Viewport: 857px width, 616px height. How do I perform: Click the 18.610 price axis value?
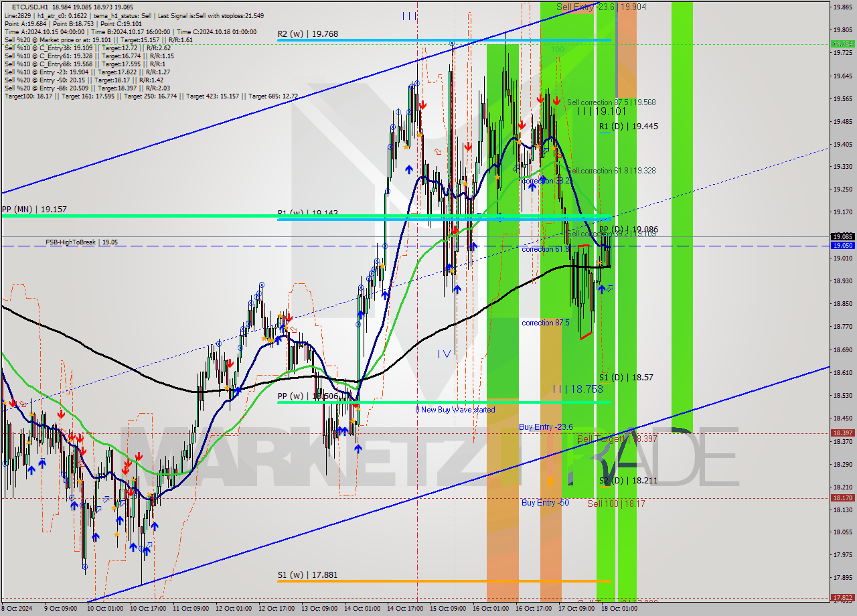(x=842, y=372)
